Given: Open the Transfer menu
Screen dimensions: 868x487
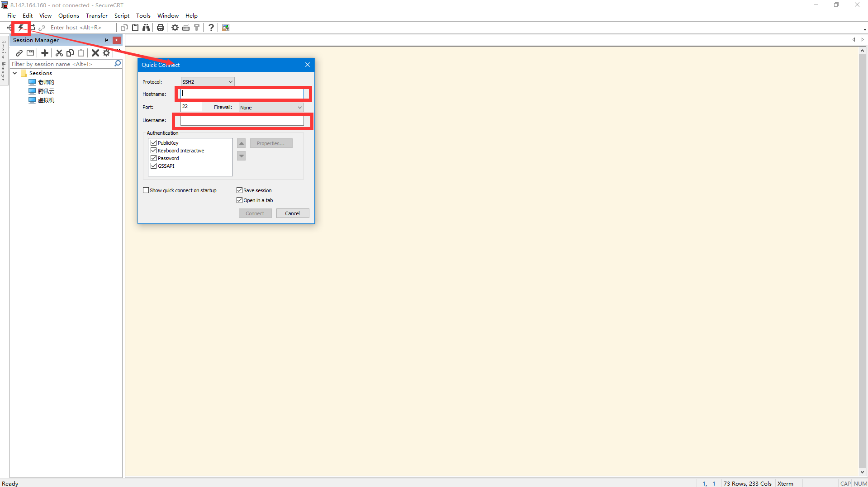Looking at the screenshot, I should (x=96, y=15).
